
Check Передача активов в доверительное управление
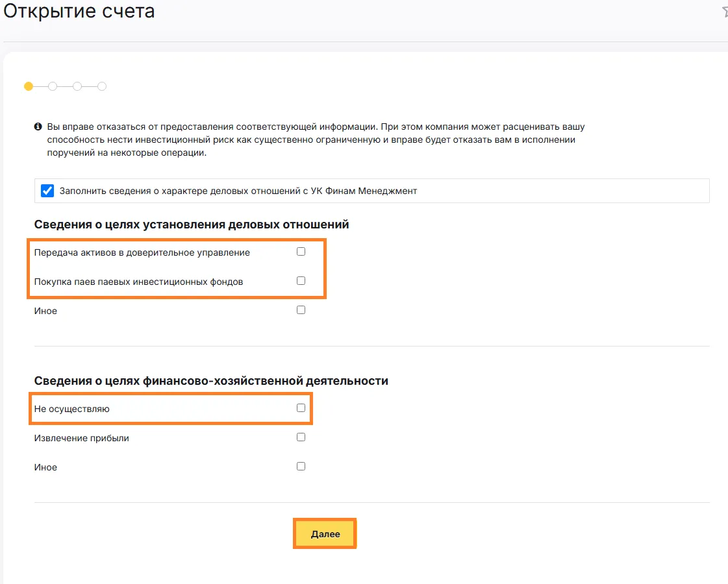coord(301,251)
